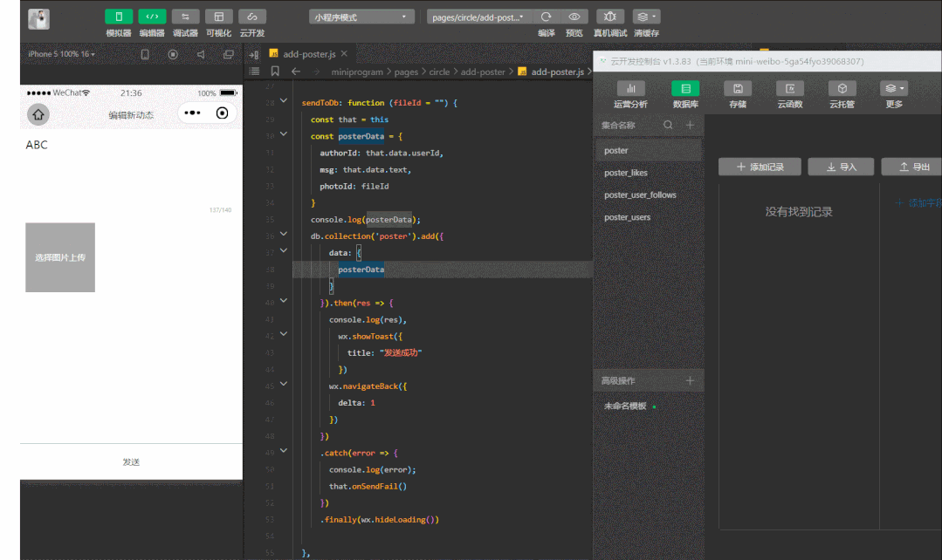Click the compile refresh icon
The image size is (942, 560).
click(x=547, y=17)
